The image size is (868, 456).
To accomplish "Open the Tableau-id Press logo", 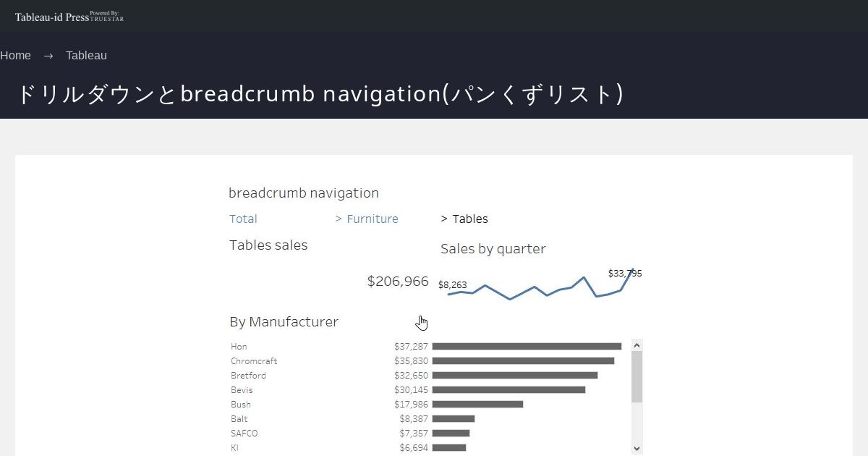I will [69, 16].
